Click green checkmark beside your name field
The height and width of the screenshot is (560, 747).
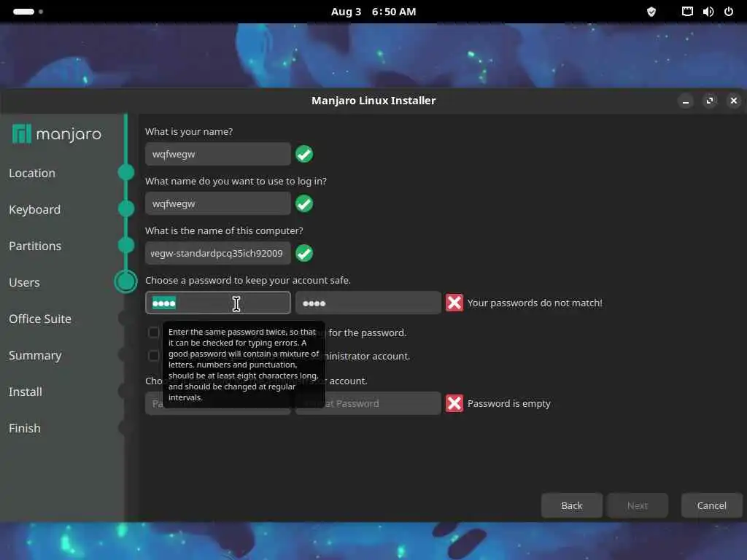click(304, 154)
